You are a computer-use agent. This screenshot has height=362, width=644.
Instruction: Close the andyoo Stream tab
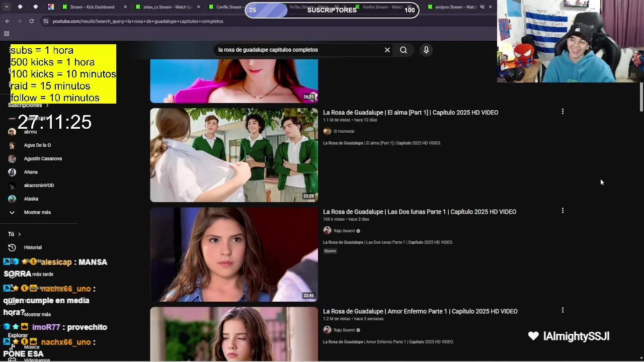[x=491, y=7]
